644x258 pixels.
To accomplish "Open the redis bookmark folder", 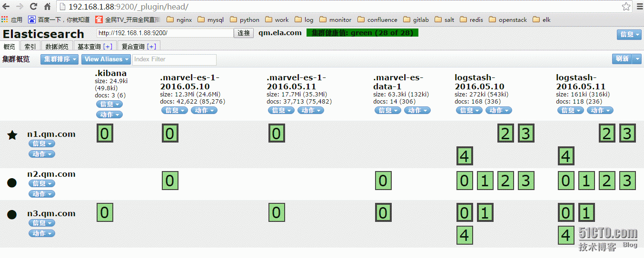I will (x=471, y=20).
